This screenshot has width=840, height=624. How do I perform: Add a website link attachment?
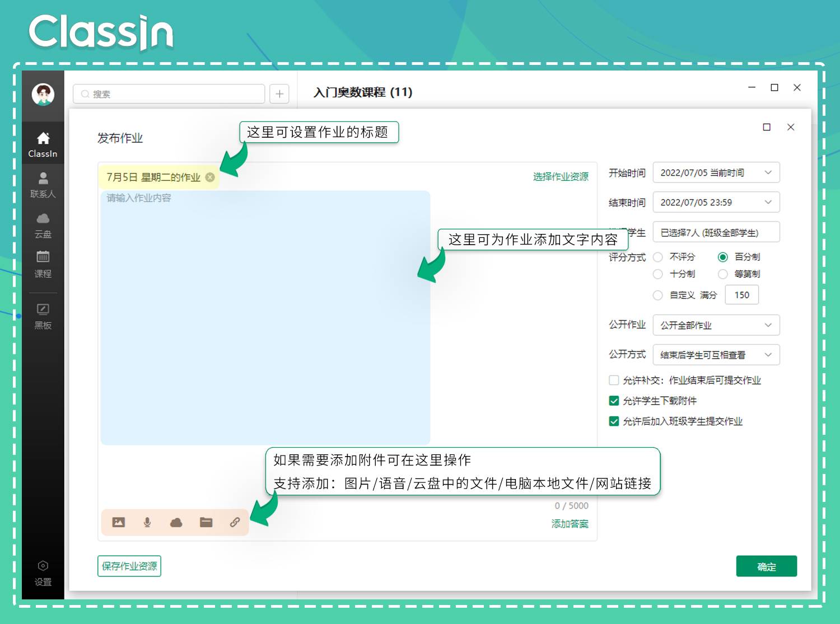(x=235, y=522)
